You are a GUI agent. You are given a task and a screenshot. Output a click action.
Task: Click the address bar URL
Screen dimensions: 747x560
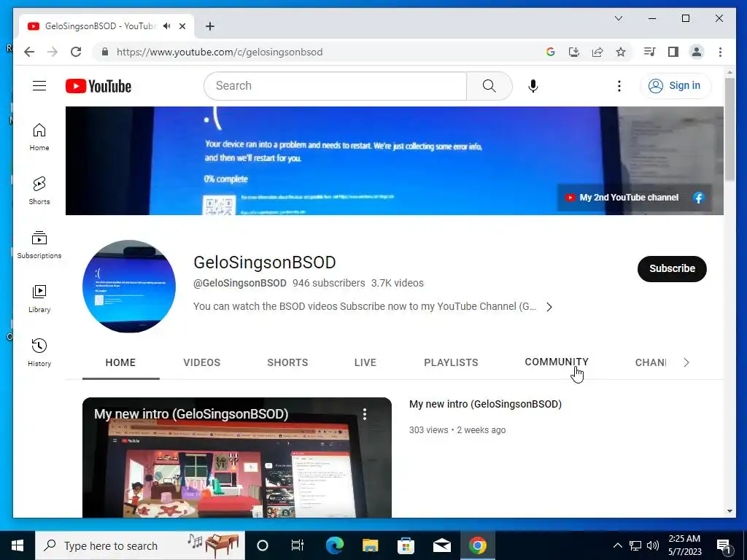point(220,52)
